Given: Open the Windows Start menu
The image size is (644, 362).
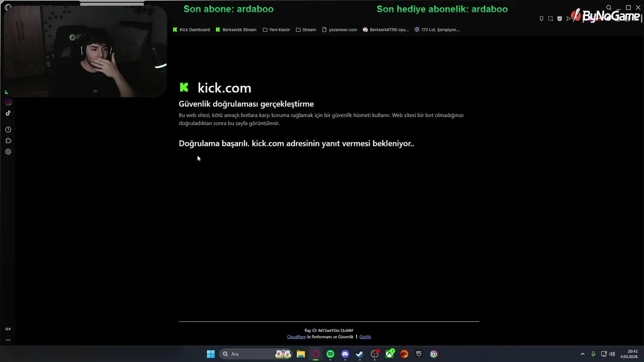Looking at the screenshot, I should point(211,354).
